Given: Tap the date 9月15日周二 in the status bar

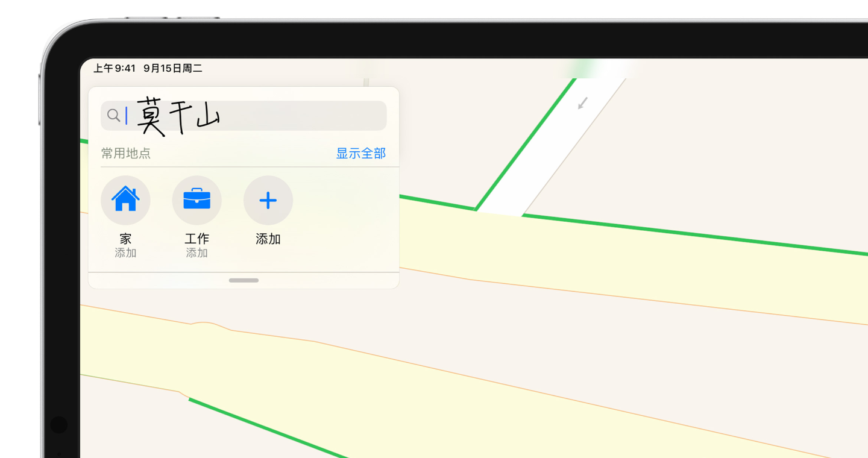Looking at the screenshot, I should click(x=173, y=69).
